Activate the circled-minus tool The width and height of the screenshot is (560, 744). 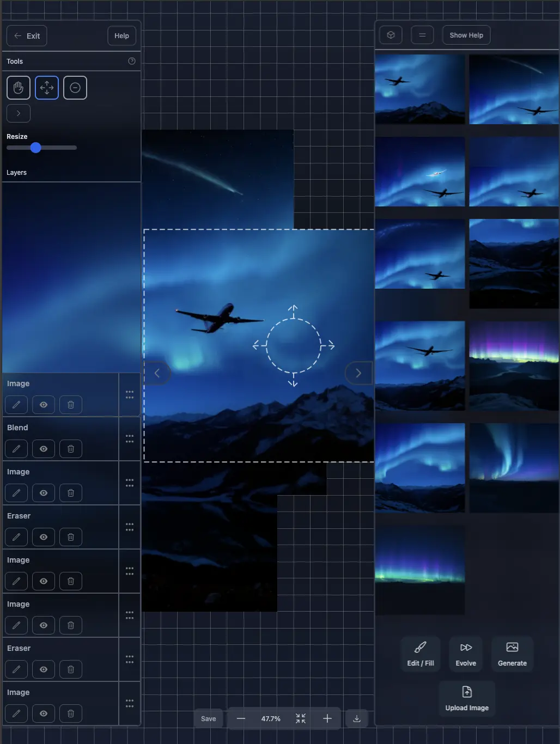tap(75, 87)
